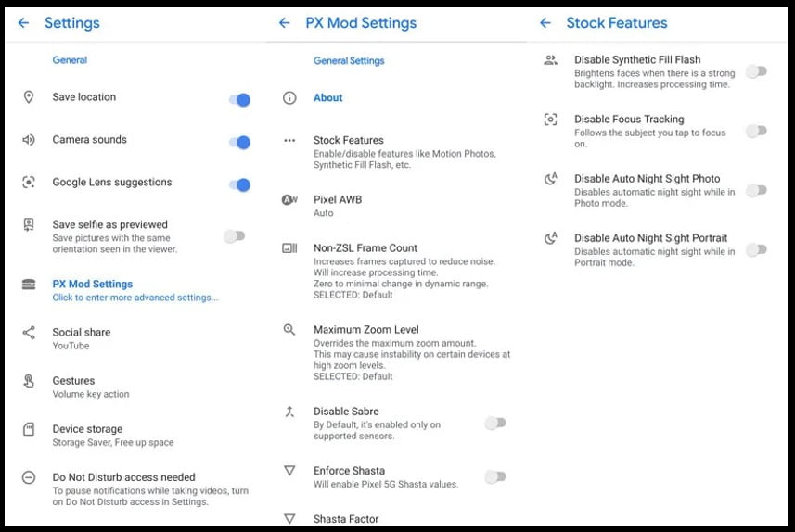Tap the Synthetic Fill Flash people icon
This screenshot has height=532, width=795.
(x=551, y=60)
